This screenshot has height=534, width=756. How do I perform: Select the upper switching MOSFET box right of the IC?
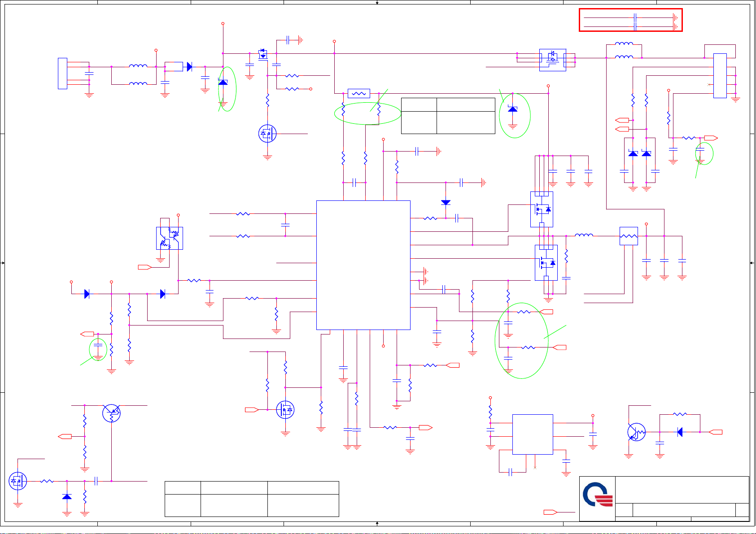[x=542, y=209]
